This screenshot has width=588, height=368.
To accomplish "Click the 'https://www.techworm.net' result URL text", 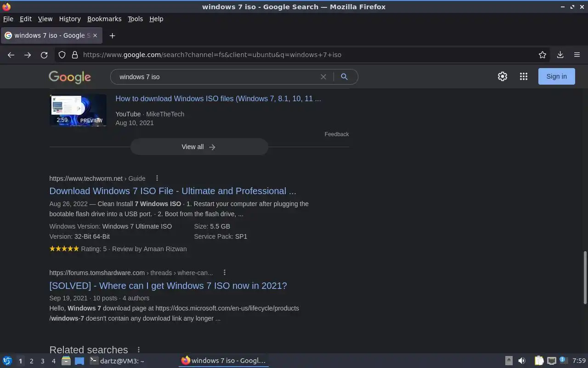I will tap(86, 178).
